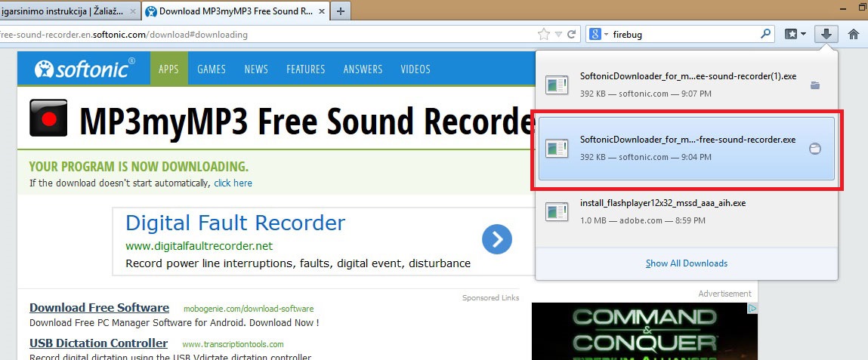Click the AdChoices icon on ad
The height and width of the screenshot is (360, 868).
point(753,307)
